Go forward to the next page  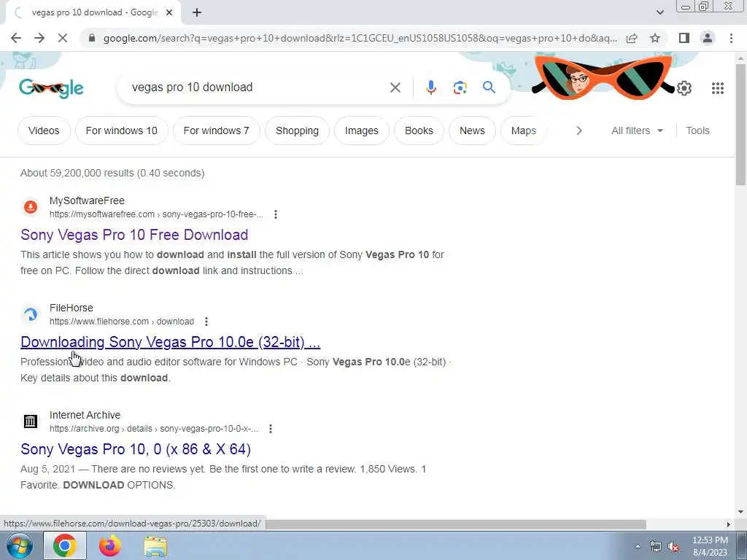(39, 38)
